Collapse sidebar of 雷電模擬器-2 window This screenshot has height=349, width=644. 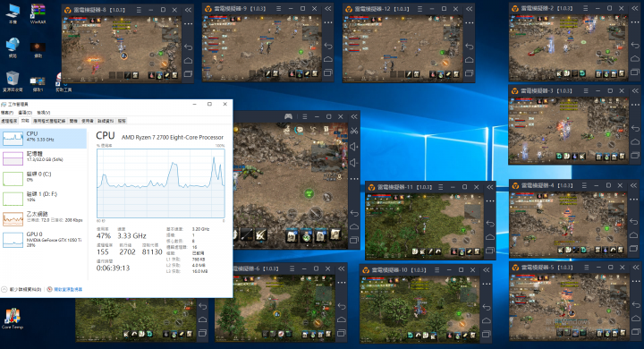click(x=635, y=8)
